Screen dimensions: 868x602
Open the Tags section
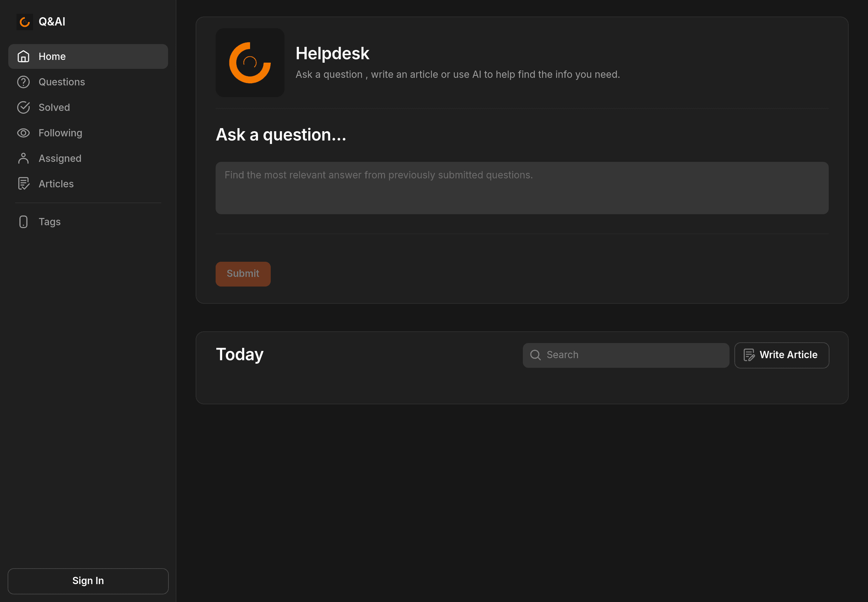click(x=49, y=221)
